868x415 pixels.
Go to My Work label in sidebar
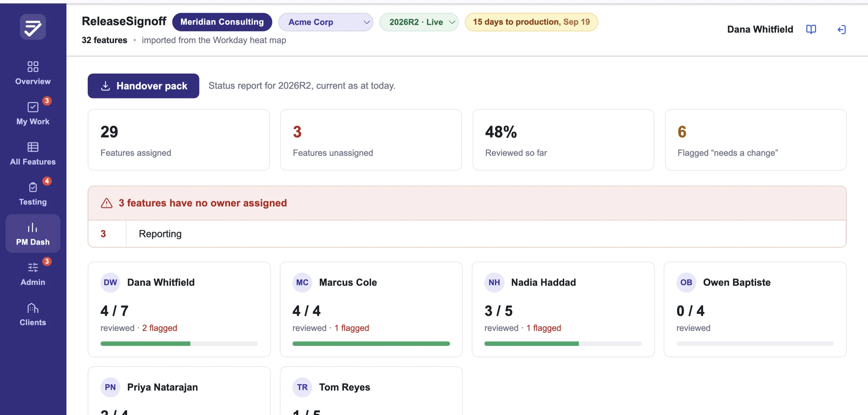(x=33, y=121)
